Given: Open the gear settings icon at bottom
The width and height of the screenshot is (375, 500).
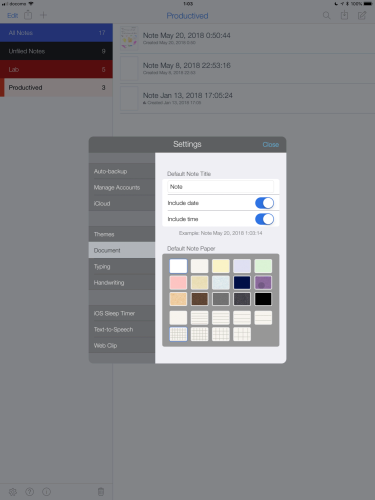Looking at the screenshot, I should (x=13, y=492).
